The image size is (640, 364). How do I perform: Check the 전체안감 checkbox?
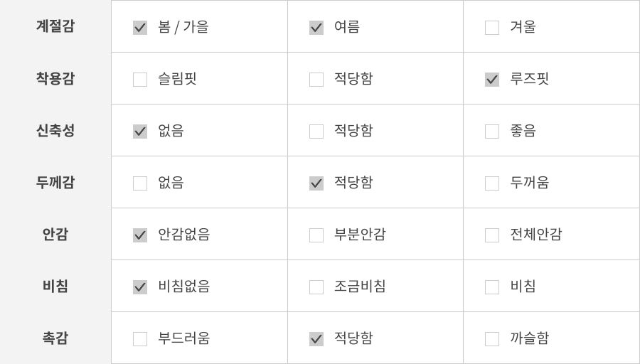(492, 235)
